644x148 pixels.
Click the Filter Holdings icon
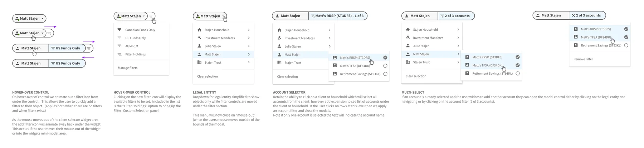click(x=119, y=54)
